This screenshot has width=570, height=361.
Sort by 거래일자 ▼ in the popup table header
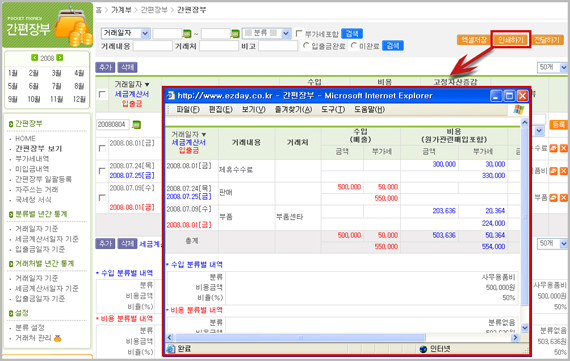(189, 134)
